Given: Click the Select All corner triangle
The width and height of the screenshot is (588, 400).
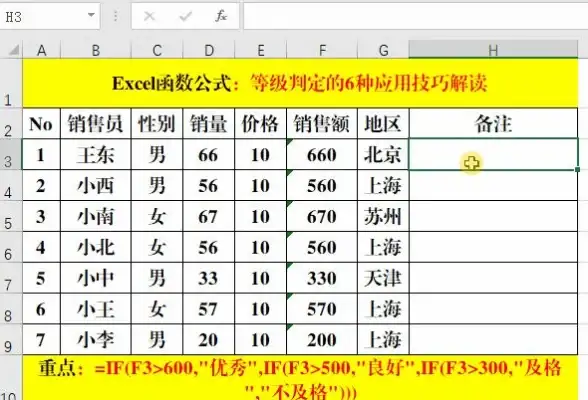Looking at the screenshot, I should (x=14, y=50).
